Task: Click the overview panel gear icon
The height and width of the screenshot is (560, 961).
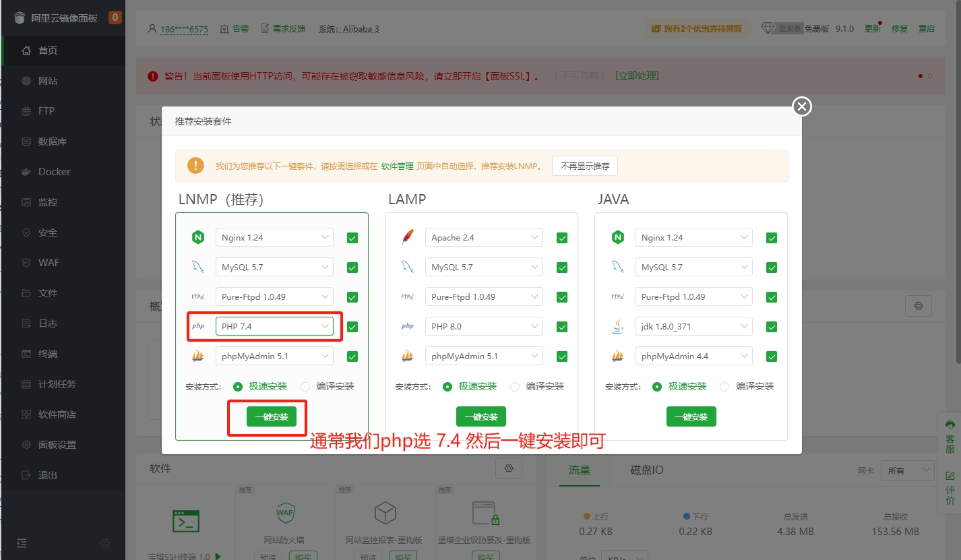Action: coord(918,305)
